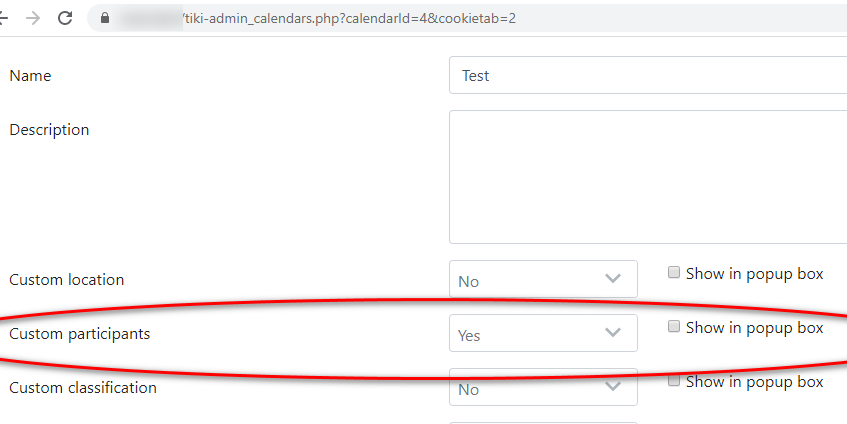Go back using browser back arrow

3,18
